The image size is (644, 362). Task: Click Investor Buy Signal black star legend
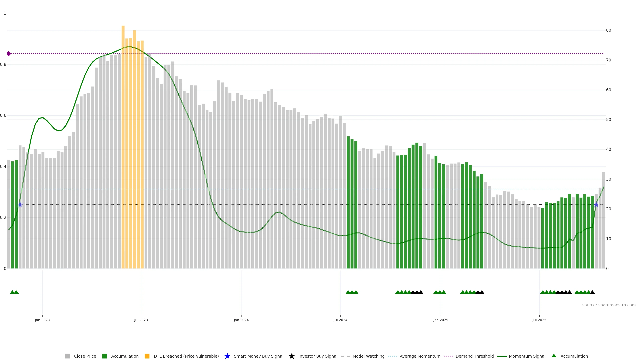click(292, 356)
